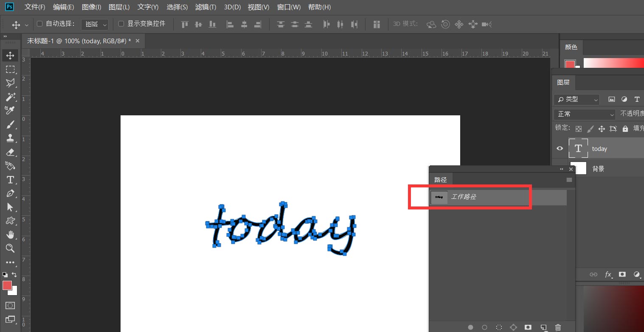Image resolution: width=644 pixels, height=332 pixels.
Task: Select the Eyedropper tool
Action: tap(10, 111)
